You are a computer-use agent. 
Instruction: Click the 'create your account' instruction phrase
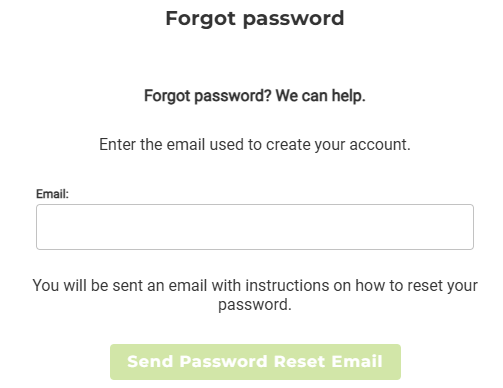point(337,145)
